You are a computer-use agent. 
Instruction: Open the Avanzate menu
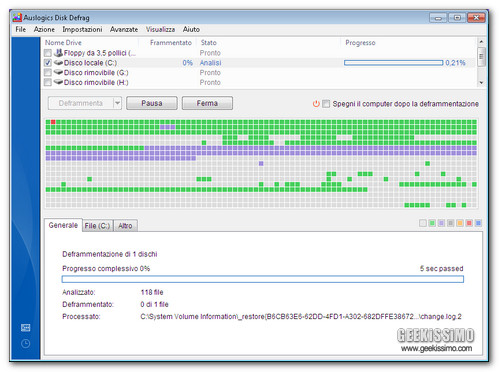coord(124,29)
